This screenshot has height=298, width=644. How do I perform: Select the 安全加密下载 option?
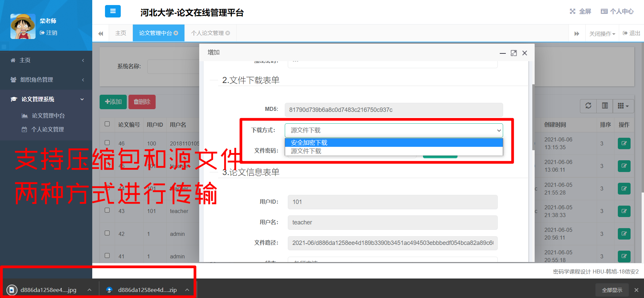click(394, 143)
